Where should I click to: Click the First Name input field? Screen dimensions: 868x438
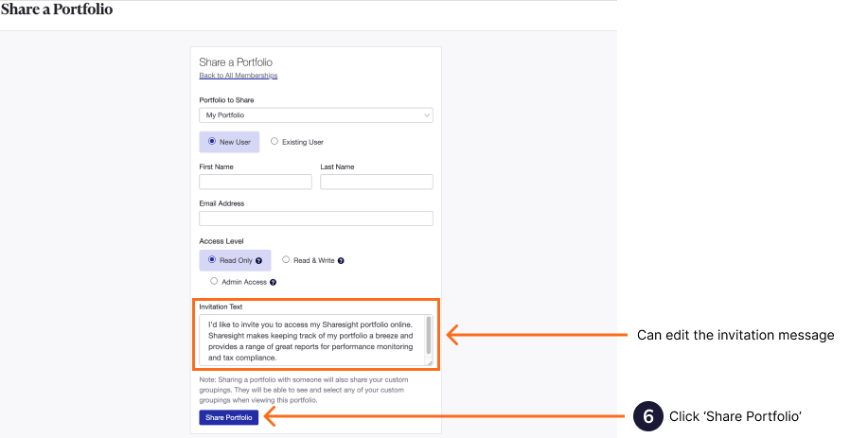point(256,182)
